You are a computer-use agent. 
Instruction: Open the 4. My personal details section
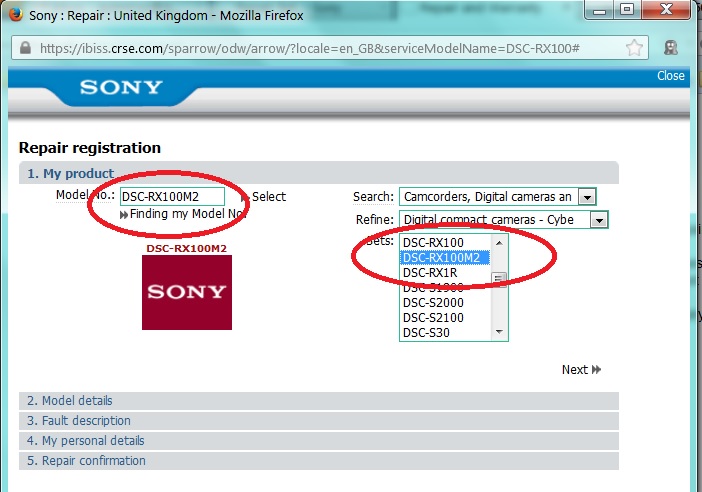coord(86,441)
